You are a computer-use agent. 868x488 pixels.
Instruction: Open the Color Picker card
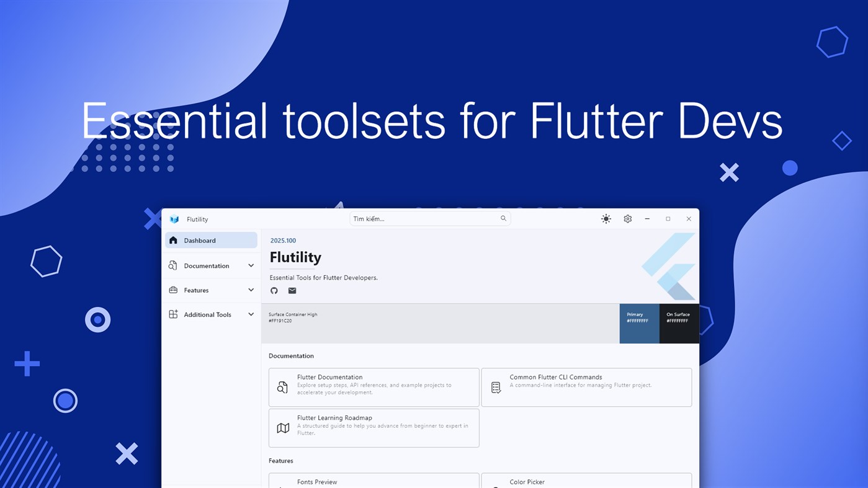tap(586, 481)
